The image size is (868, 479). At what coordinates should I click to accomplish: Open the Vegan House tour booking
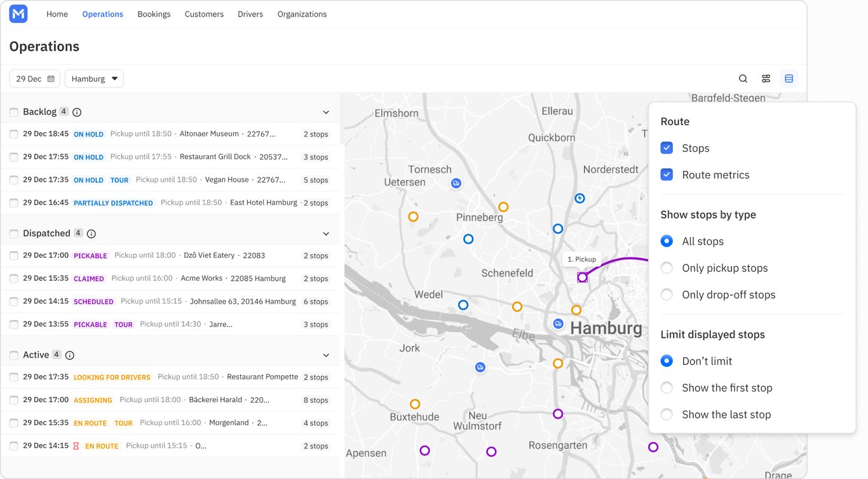(x=170, y=180)
